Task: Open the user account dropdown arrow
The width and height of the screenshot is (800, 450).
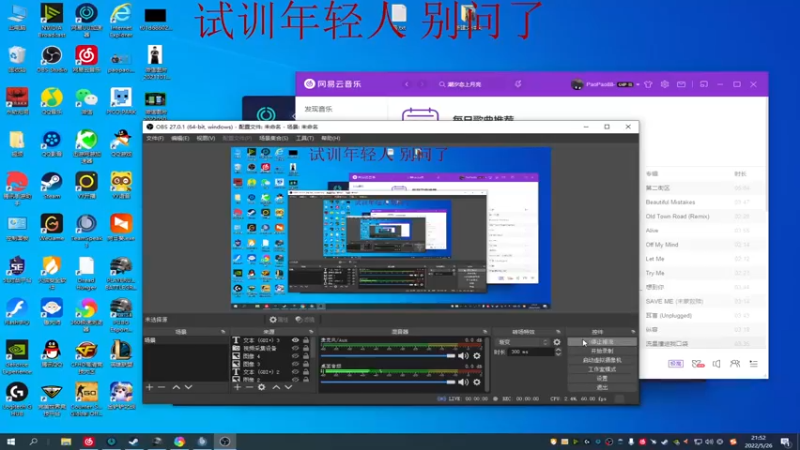Action: (x=638, y=85)
